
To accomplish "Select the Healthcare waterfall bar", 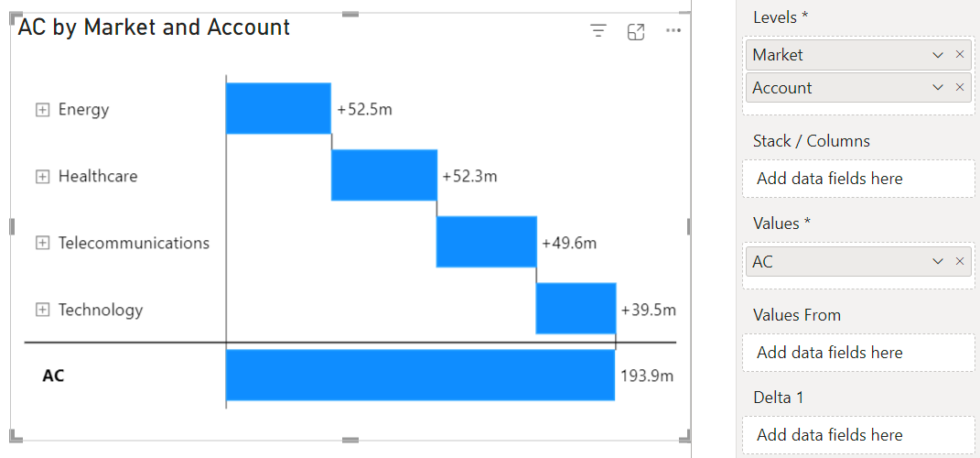I will [383, 175].
